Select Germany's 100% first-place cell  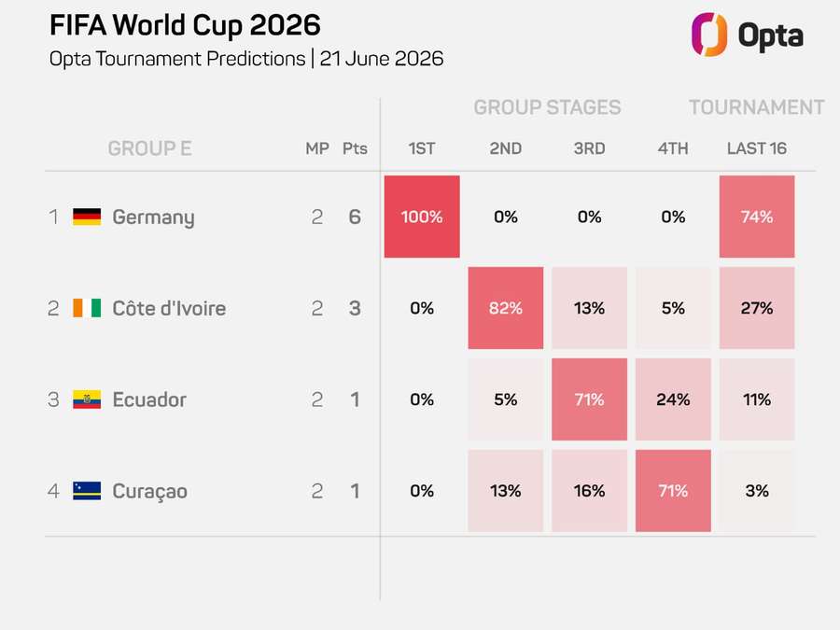(422, 217)
